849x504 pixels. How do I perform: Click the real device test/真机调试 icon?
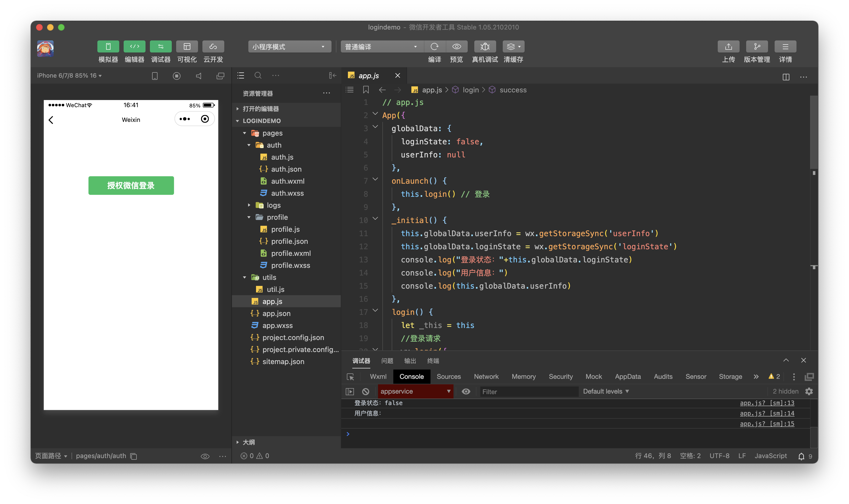[485, 46]
